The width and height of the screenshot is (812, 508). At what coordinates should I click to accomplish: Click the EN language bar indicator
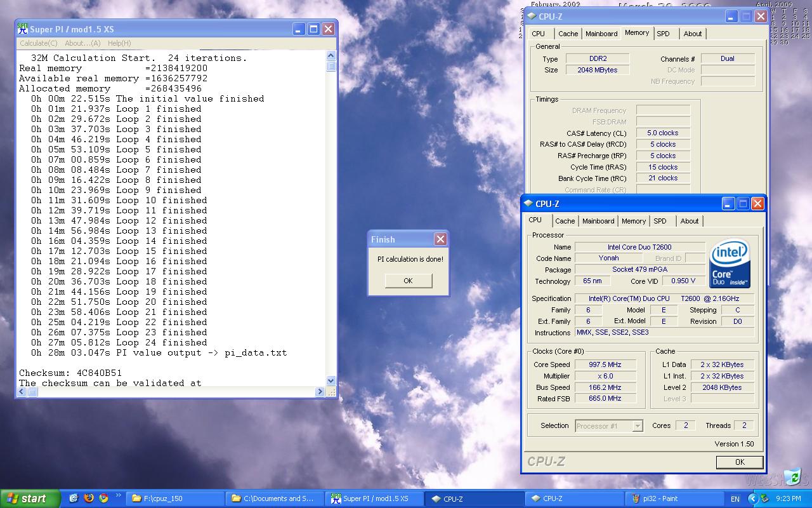pyautogui.click(x=735, y=499)
